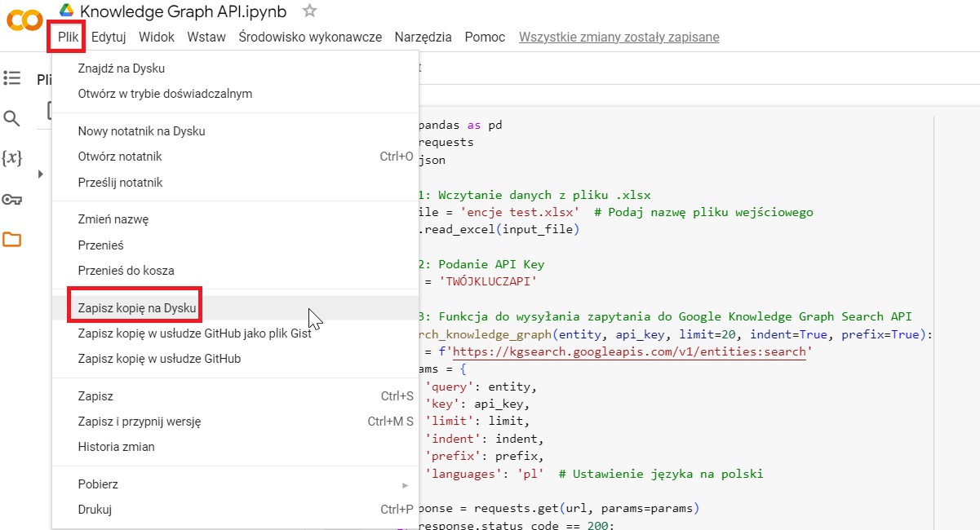The width and height of the screenshot is (980, 530).
Task: Open the Secrets panel
Action: click(x=12, y=200)
